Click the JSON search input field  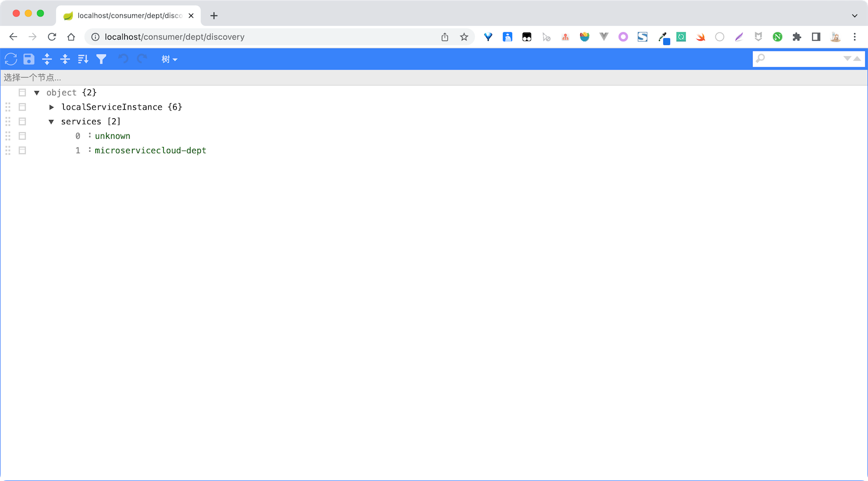[x=804, y=58]
